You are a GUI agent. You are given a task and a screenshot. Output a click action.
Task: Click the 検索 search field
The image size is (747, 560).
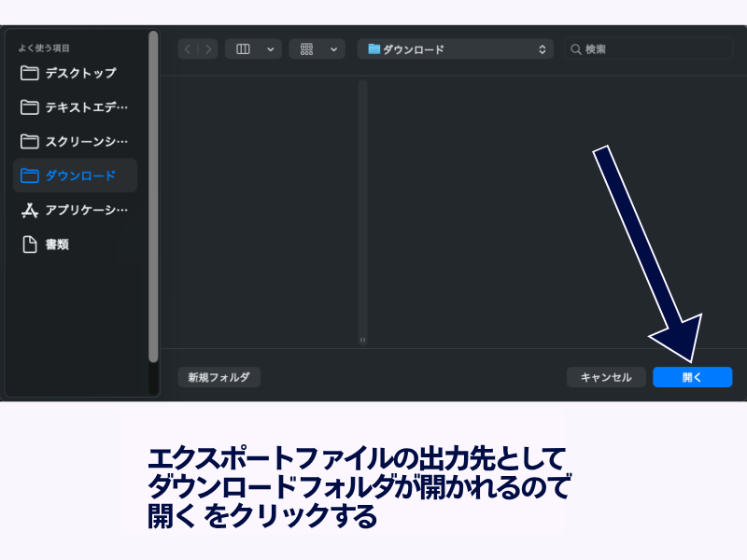[654, 49]
